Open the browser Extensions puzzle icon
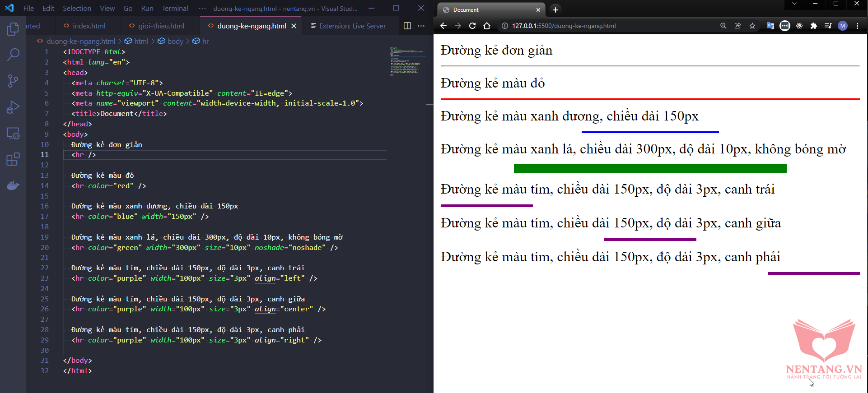868x393 pixels. pos(814,26)
